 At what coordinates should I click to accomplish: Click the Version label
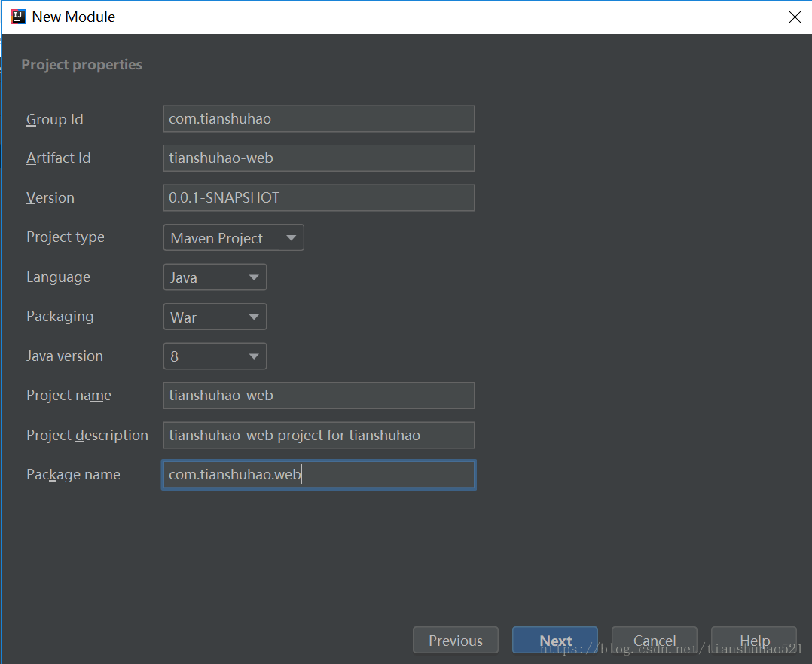click(50, 197)
